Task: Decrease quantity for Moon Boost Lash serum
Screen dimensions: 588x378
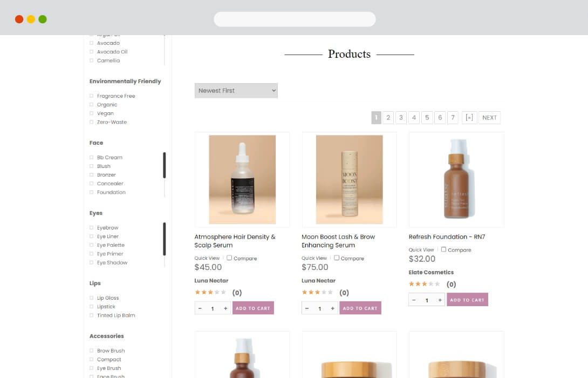Action: coord(307,308)
